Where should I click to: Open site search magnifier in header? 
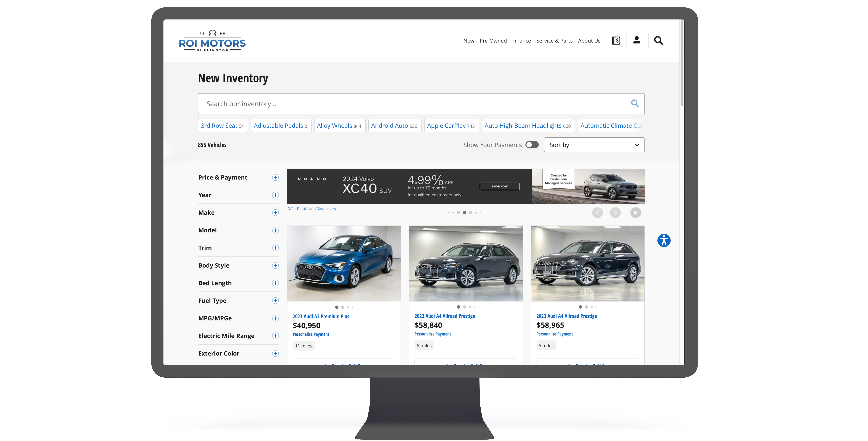coord(658,40)
